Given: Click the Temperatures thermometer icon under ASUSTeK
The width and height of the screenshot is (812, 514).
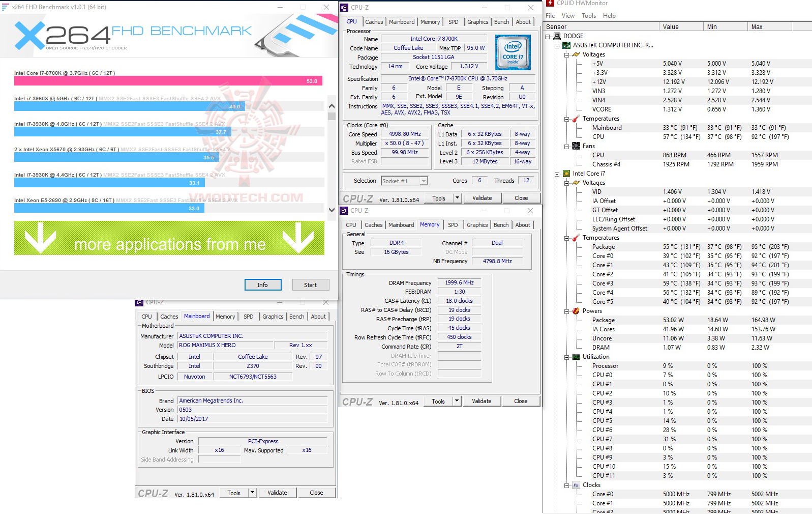Looking at the screenshot, I should 576,119.
